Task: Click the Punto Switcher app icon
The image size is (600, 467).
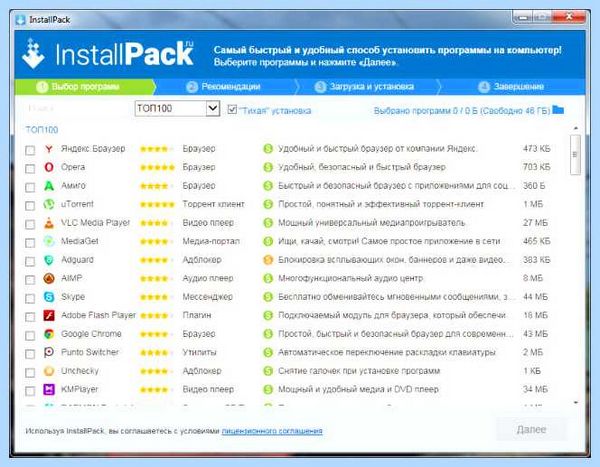Action: [x=49, y=352]
